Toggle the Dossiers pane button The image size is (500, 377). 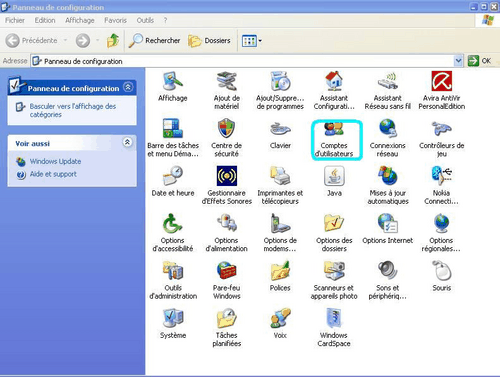(209, 41)
